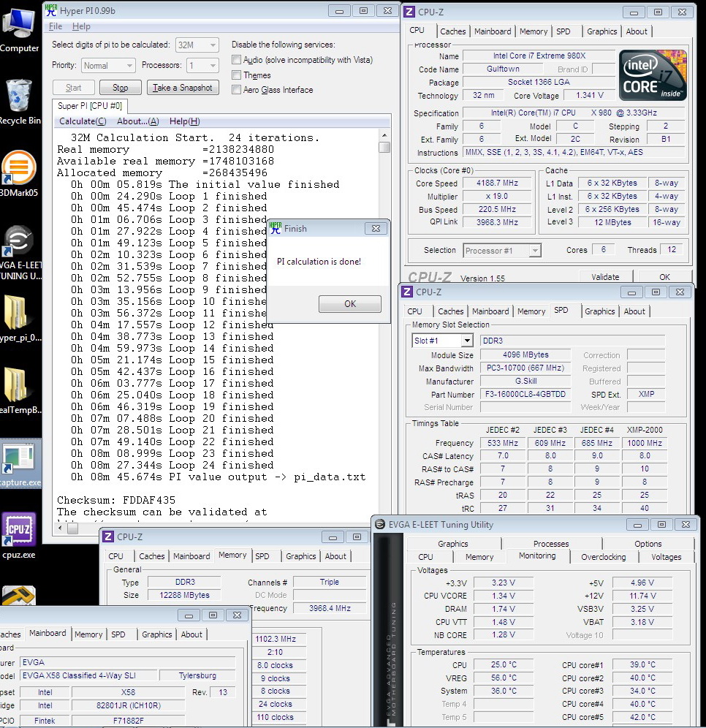The width and height of the screenshot is (706, 728).
Task: Enable the Audio service disable checkbox
Action: pyautogui.click(x=237, y=60)
